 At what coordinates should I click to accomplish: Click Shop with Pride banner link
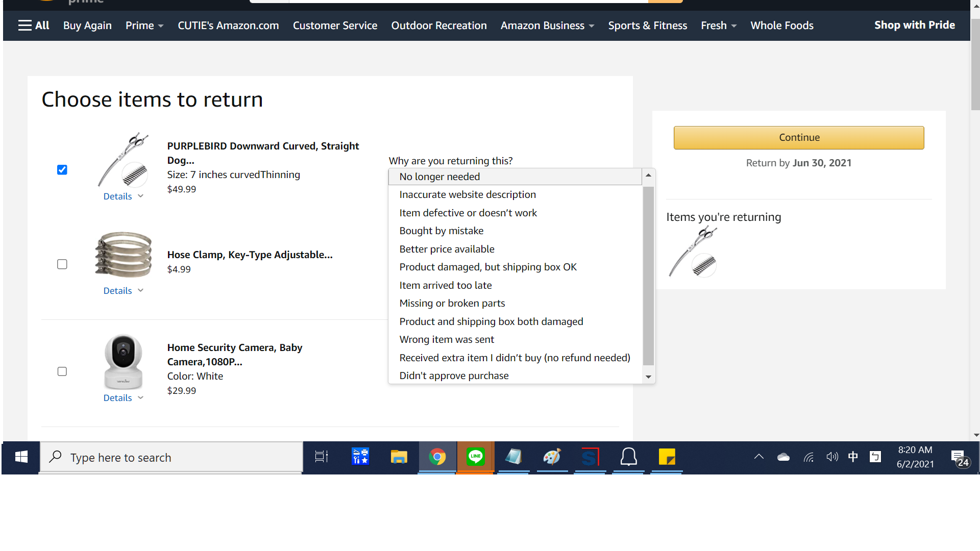coord(915,25)
